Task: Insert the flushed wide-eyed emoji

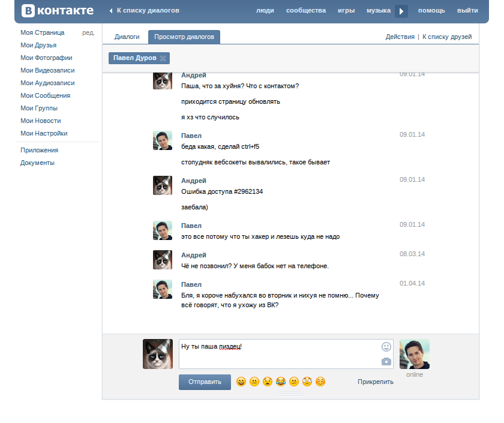Action: [307, 382]
